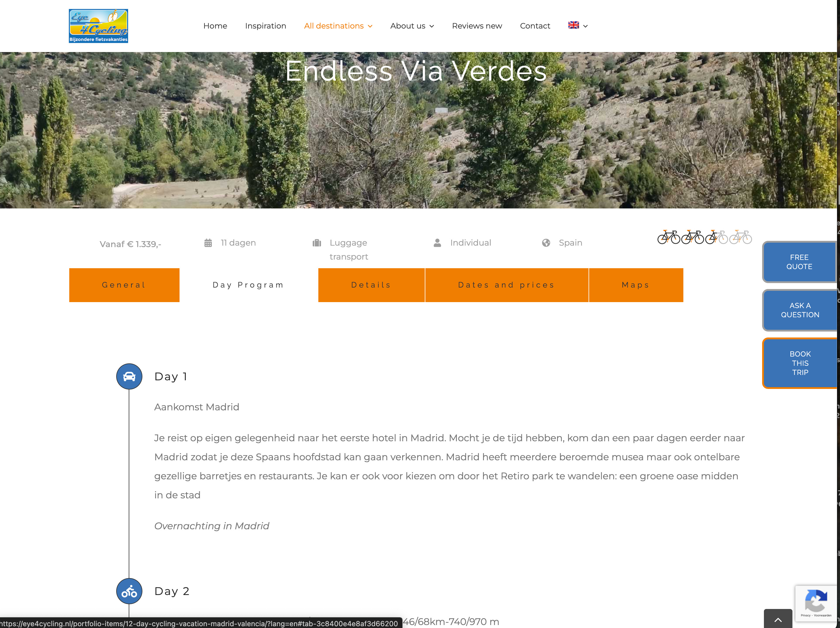Open the Reviews new menu link
The width and height of the screenshot is (840, 628).
point(477,26)
